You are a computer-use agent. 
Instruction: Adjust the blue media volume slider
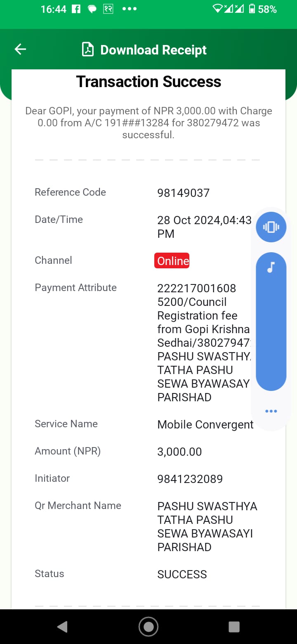click(x=271, y=322)
